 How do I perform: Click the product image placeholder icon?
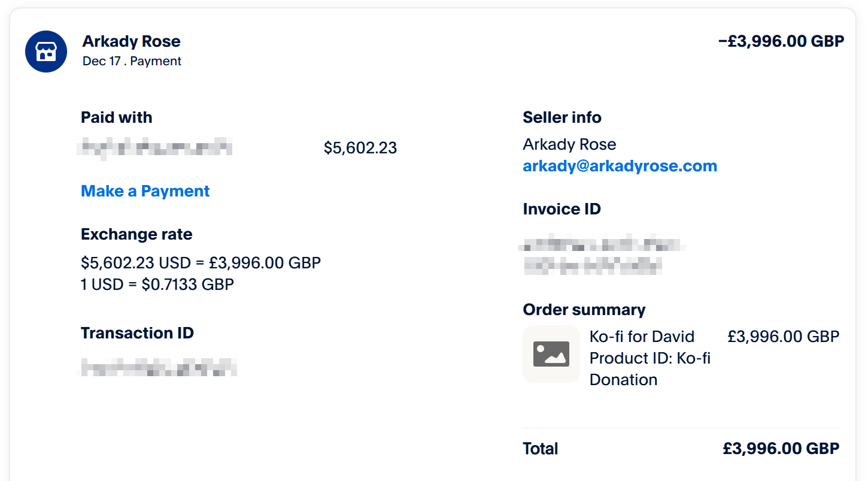coord(551,354)
